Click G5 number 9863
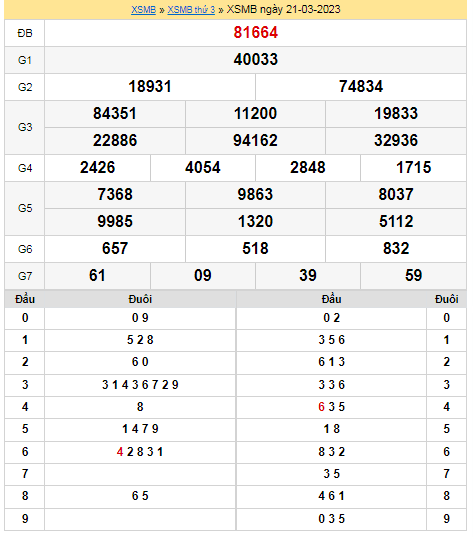473x537 pixels. tap(256, 195)
